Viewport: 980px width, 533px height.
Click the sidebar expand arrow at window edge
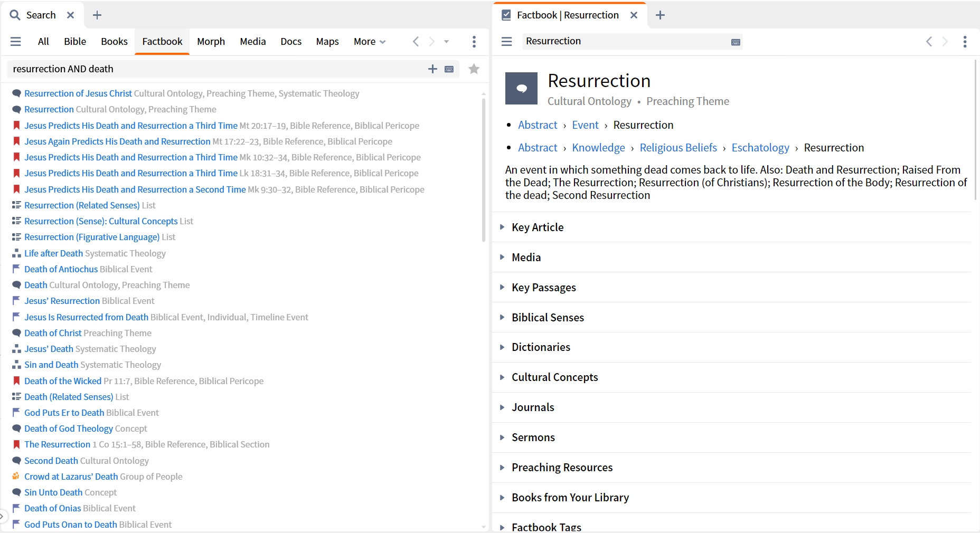tap(2, 517)
